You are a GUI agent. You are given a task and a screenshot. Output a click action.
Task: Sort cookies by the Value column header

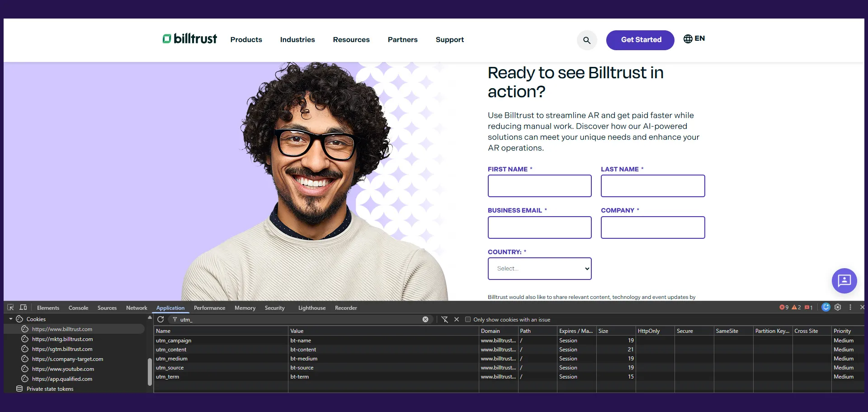[x=383, y=331]
